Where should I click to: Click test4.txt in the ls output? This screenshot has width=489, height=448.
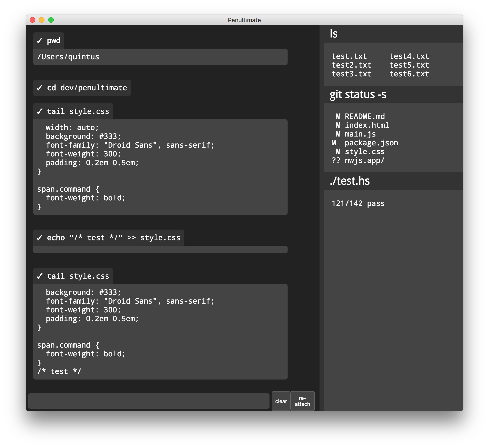409,56
